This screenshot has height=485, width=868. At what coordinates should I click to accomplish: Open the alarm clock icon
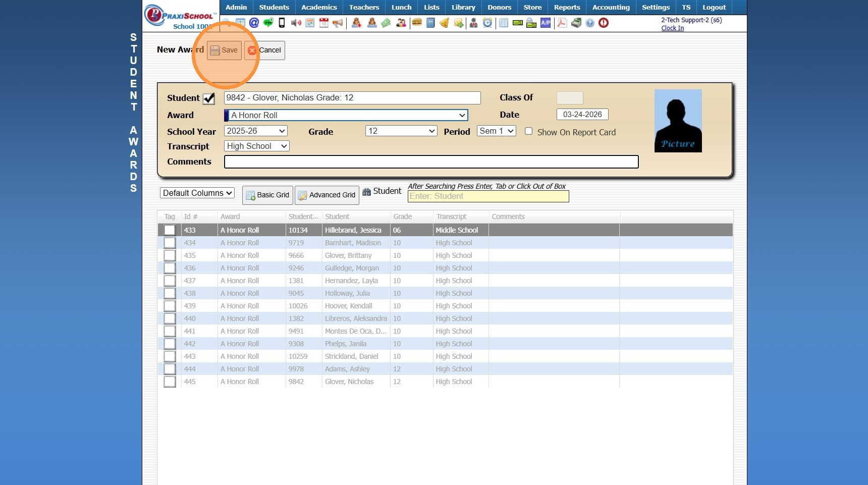[x=487, y=23]
